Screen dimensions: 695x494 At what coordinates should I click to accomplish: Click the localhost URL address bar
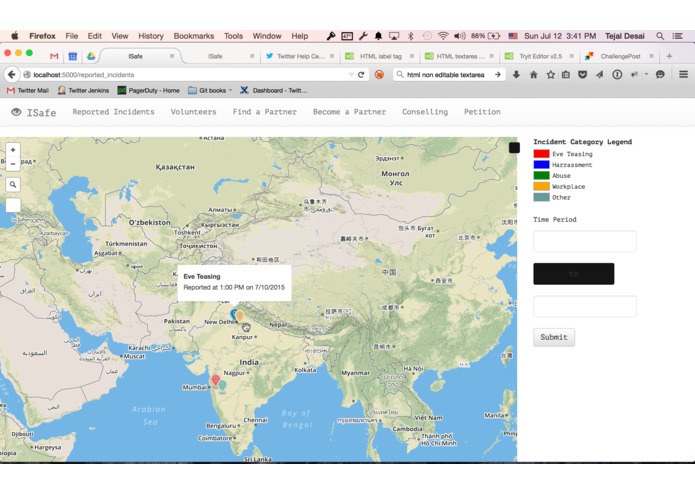coord(184,74)
